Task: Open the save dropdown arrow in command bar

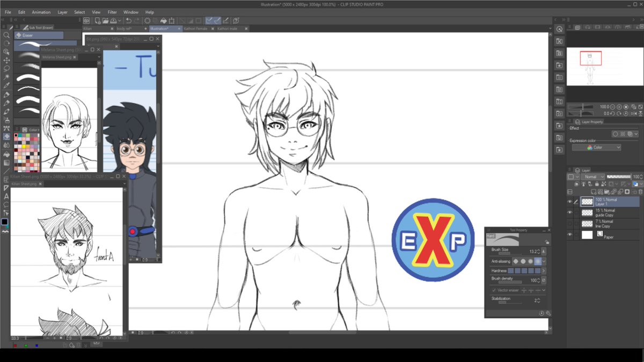Action: click(x=120, y=20)
